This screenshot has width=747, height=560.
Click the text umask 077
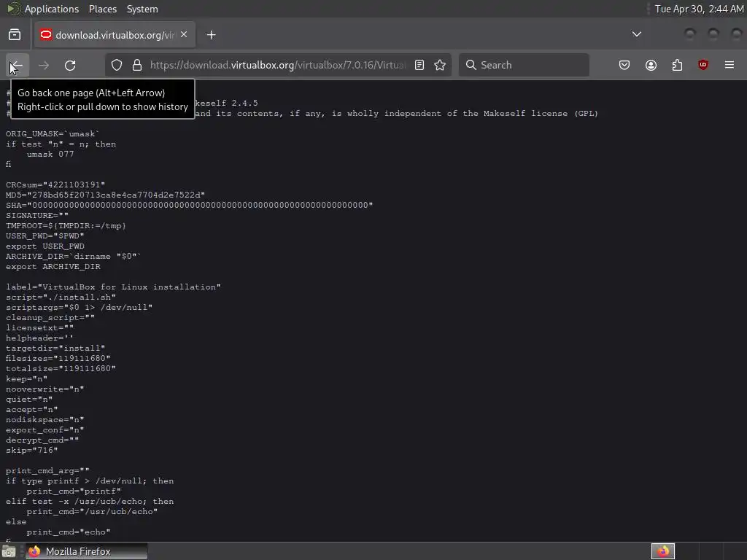[50, 155]
